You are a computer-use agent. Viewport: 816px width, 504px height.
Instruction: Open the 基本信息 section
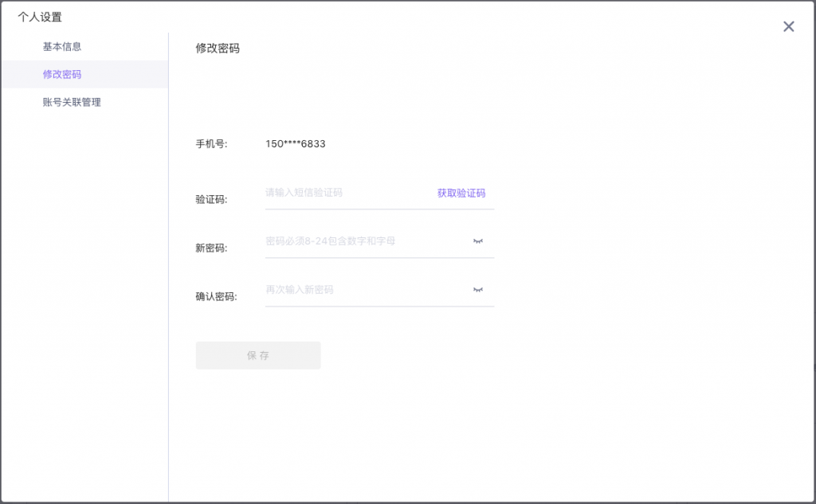(x=62, y=46)
